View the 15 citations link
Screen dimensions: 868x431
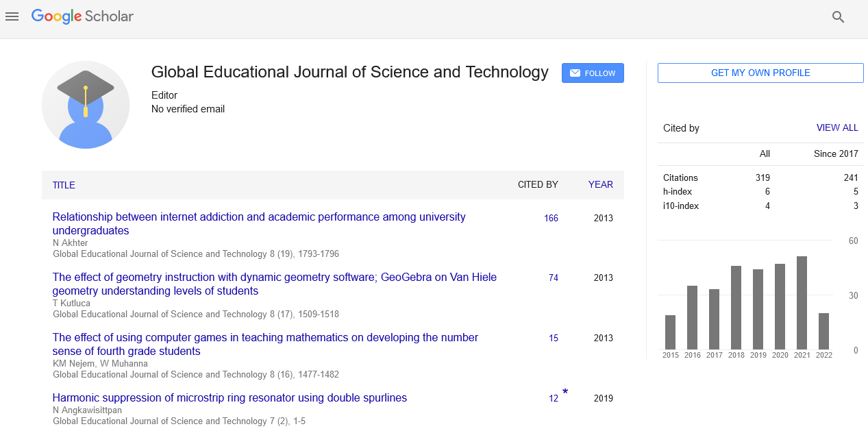coord(553,338)
